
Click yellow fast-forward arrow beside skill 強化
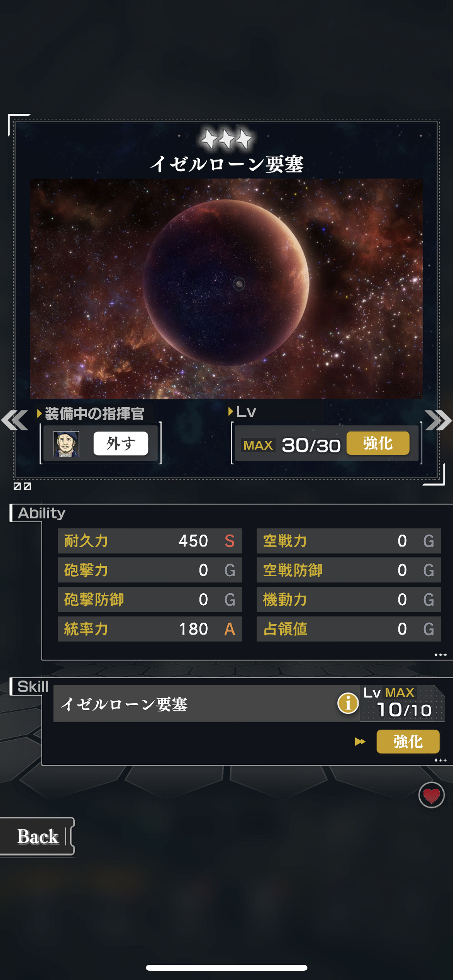pos(360,742)
